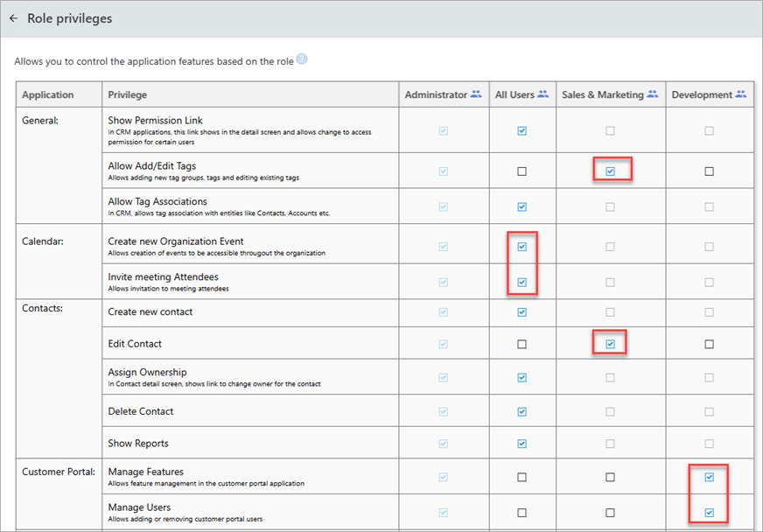Enable Allow Add/Edit Tags for Development
The width and height of the screenshot is (763, 532).
pos(710,171)
